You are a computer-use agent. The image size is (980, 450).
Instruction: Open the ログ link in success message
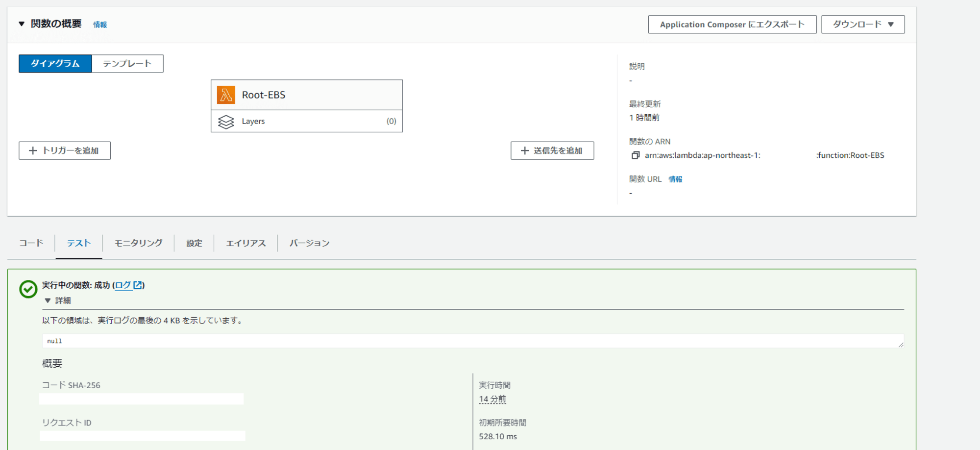(123, 285)
